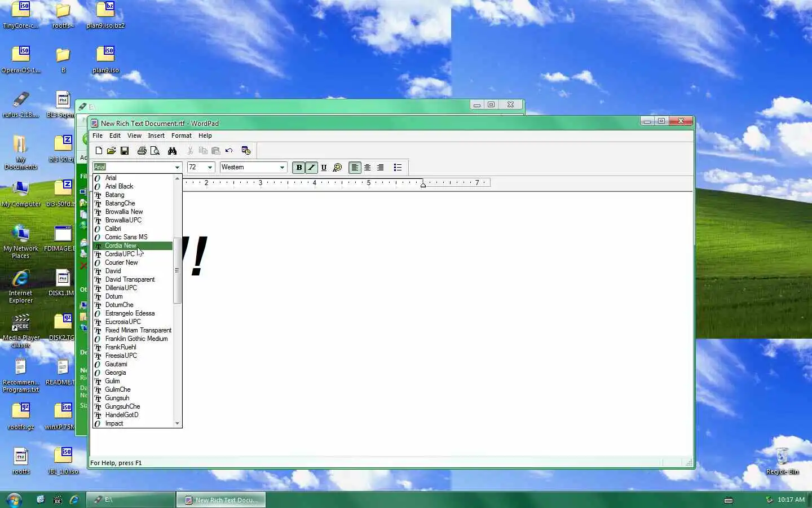Save the document with floppy icon
The image size is (812, 508).
click(x=125, y=151)
